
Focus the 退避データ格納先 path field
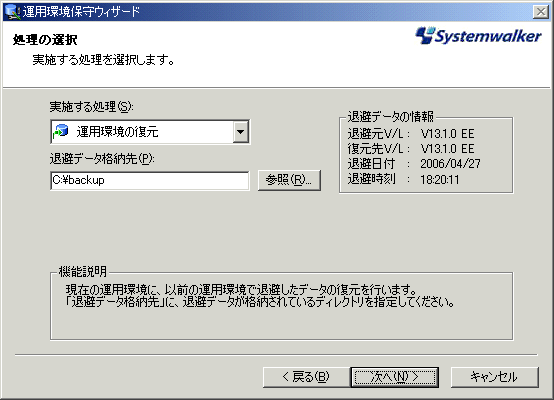coord(150,181)
